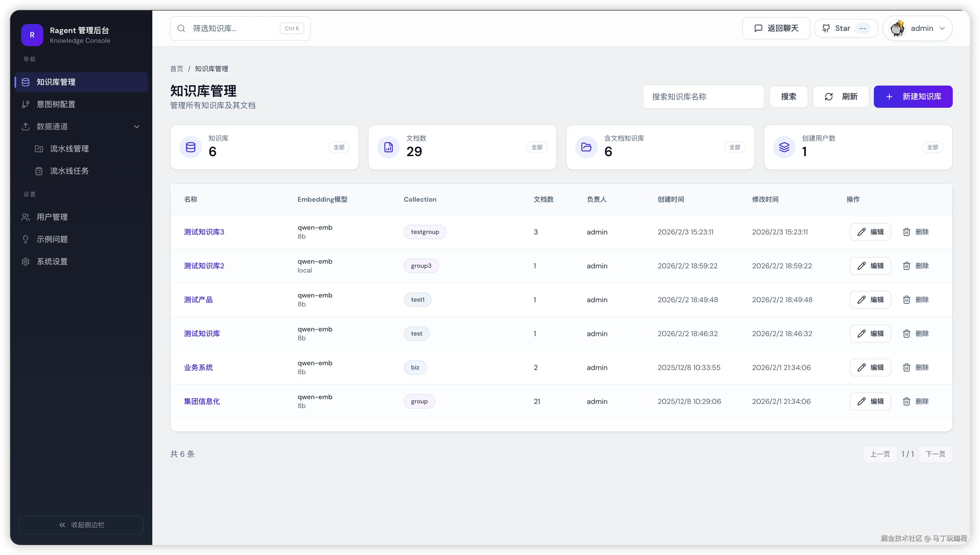
Task: Click the purple R logo icon
Action: (x=32, y=35)
